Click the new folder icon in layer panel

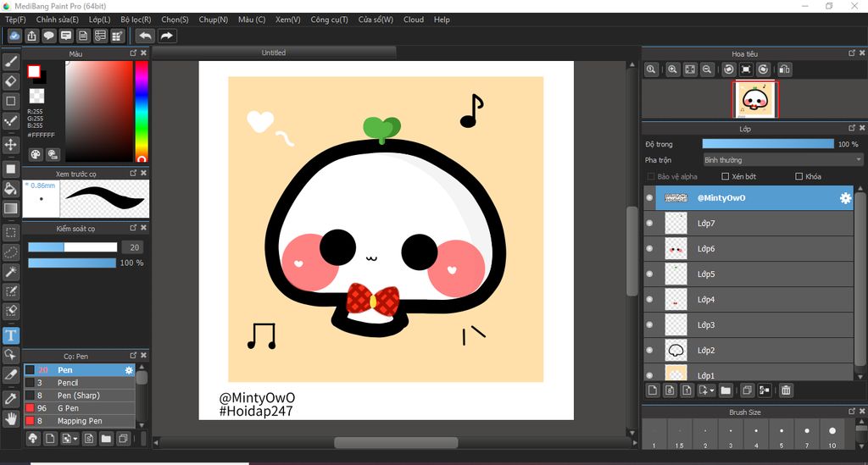click(726, 390)
